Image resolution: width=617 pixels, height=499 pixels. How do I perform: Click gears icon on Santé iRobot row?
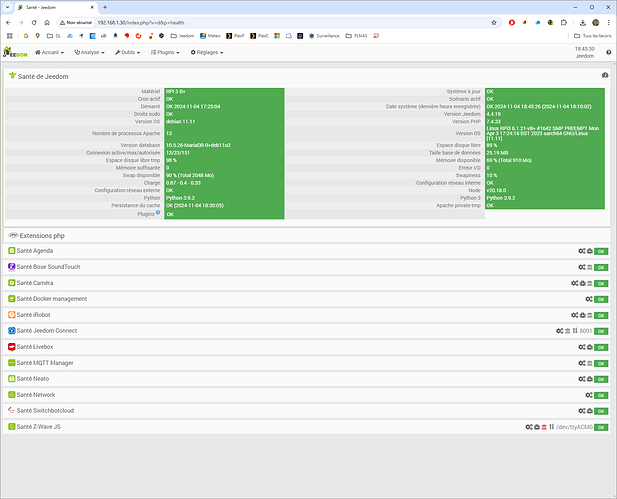click(575, 315)
